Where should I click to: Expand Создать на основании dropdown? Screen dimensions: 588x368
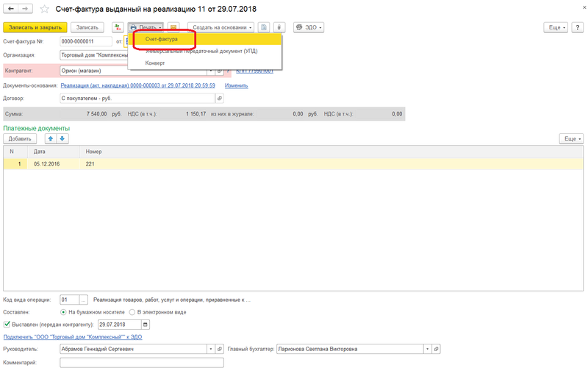[x=221, y=27]
